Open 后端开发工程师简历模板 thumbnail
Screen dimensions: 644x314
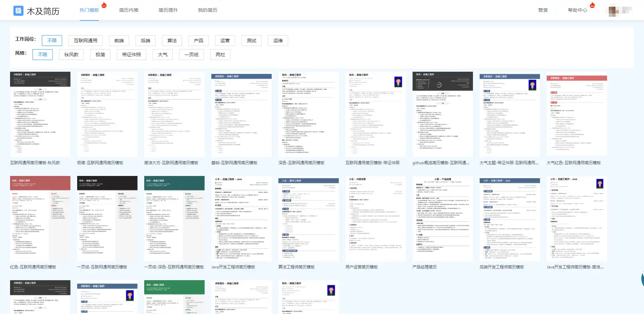click(510, 218)
